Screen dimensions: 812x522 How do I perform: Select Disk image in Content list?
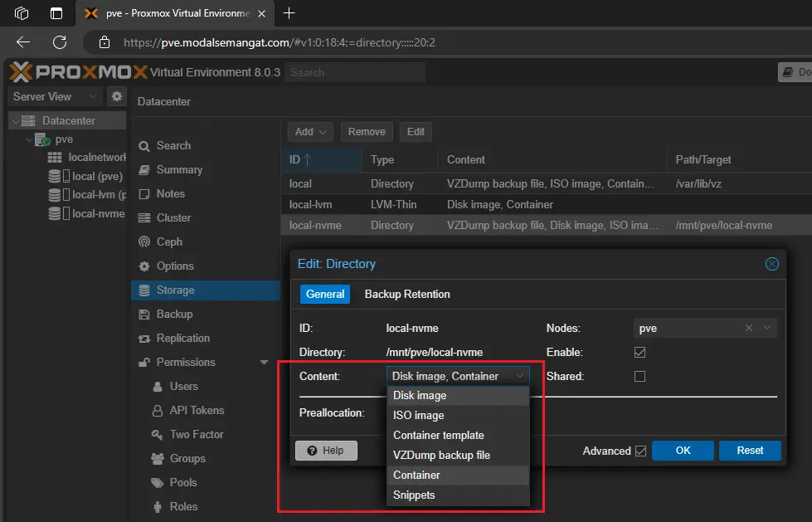pyautogui.click(x=459, y=396)
